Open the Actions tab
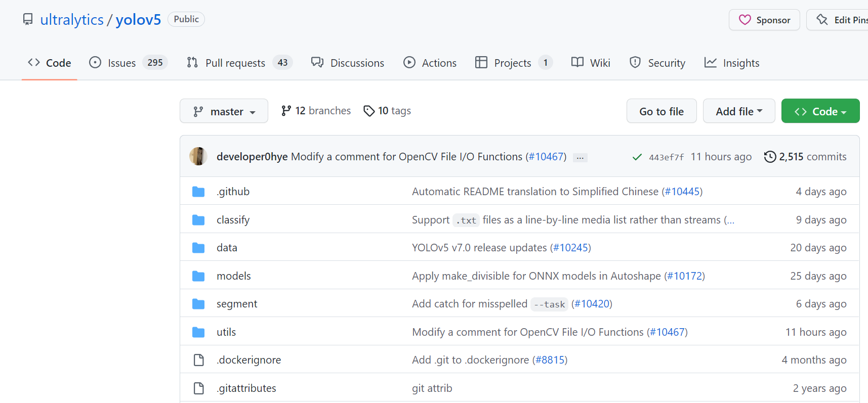 point(430,63)
